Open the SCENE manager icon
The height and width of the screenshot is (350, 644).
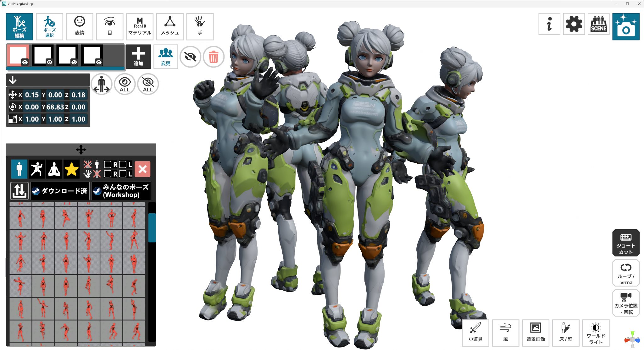coord(598,24)
